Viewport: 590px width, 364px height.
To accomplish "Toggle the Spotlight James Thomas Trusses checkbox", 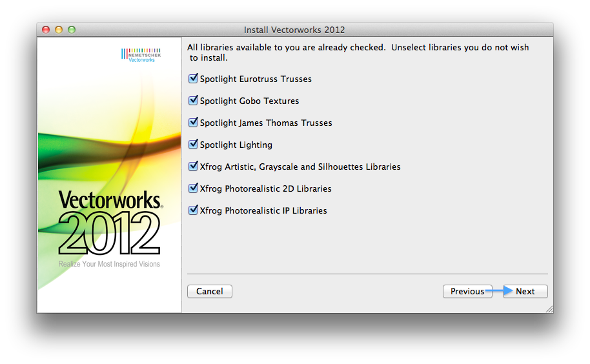I will [x=192, y=123].
